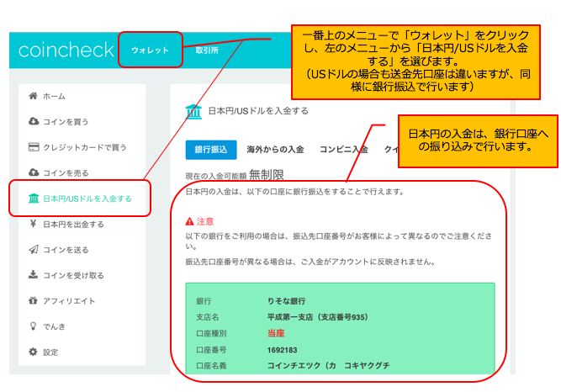561x392 pixels.
Task: Click the 注意 warning heading
Action: pos(205,221)
